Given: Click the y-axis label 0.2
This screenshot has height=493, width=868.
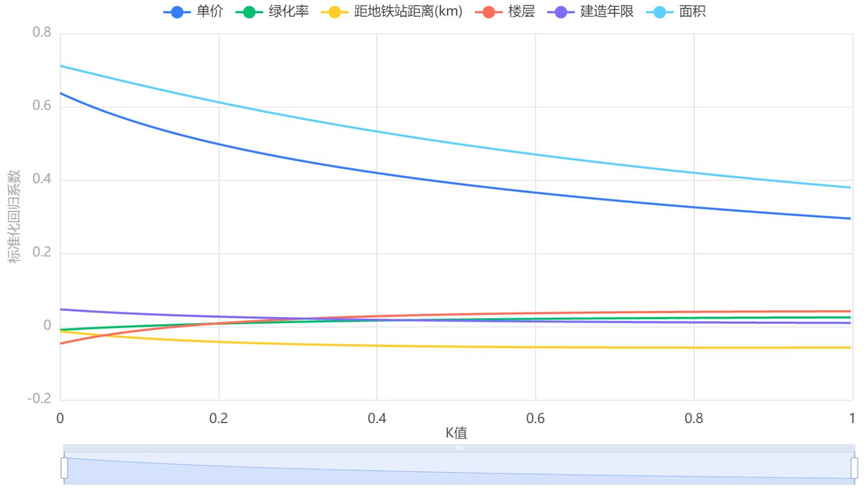Looking at the screenshot, I should pyautogui.click(x=42, y=253).
